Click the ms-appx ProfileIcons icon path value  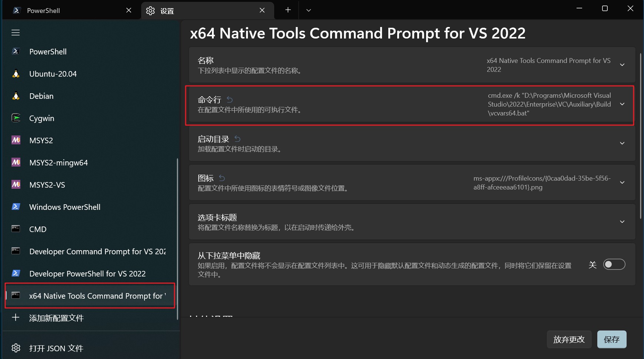542,182
